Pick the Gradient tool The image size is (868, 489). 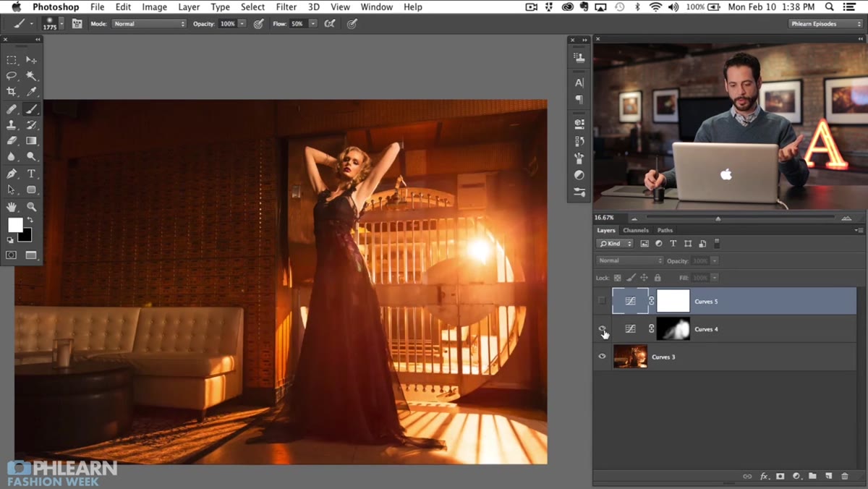pos(31,141)
